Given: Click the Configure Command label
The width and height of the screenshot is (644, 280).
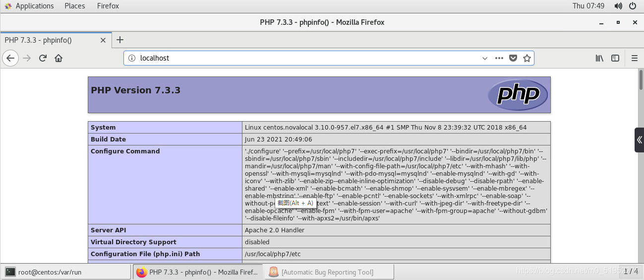Looking at the screenshot, I should pos(125,151).
